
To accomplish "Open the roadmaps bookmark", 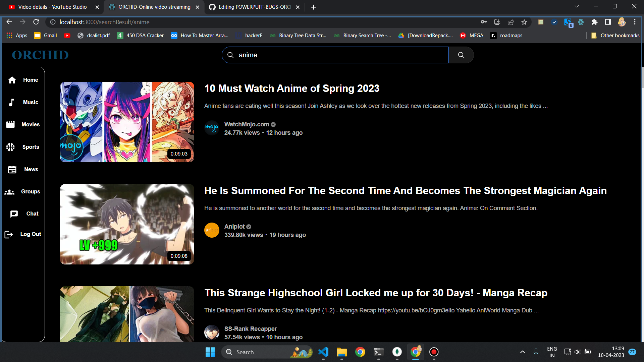I will point(506,35).
